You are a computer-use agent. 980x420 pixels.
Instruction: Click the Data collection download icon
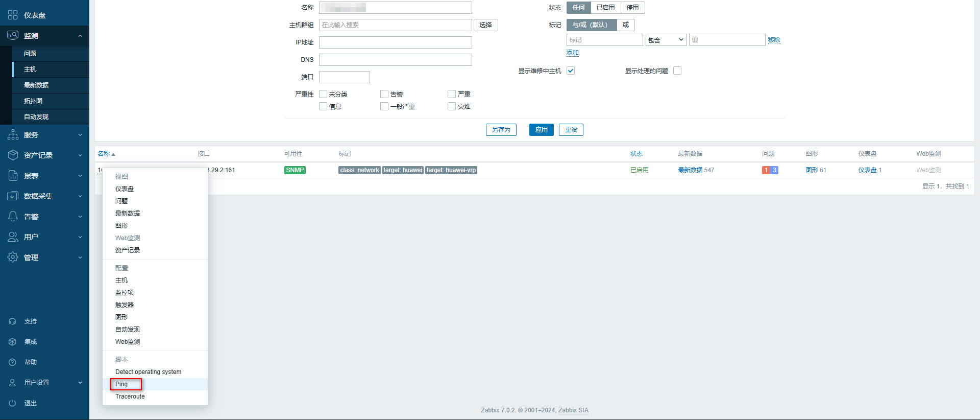(13, 196)
